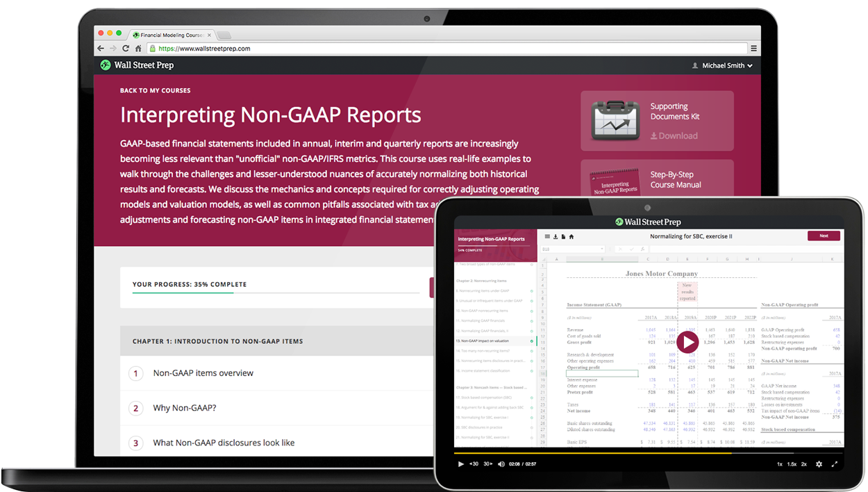Screen dimensions: 868x492
Task: Go BACK TO MY COURSES
Action: click(155, 90)
